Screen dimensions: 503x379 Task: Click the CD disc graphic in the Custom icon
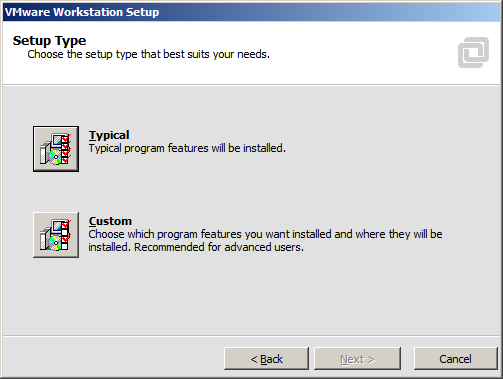click(55, 243)
